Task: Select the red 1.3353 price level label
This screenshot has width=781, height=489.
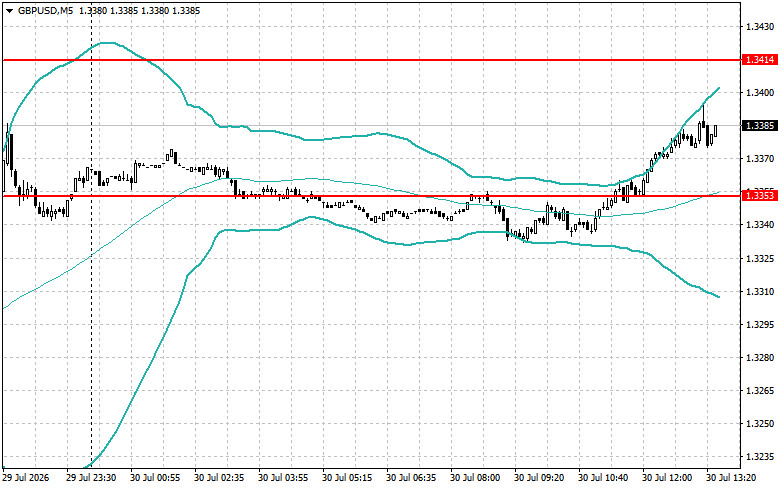Action: 759,196
